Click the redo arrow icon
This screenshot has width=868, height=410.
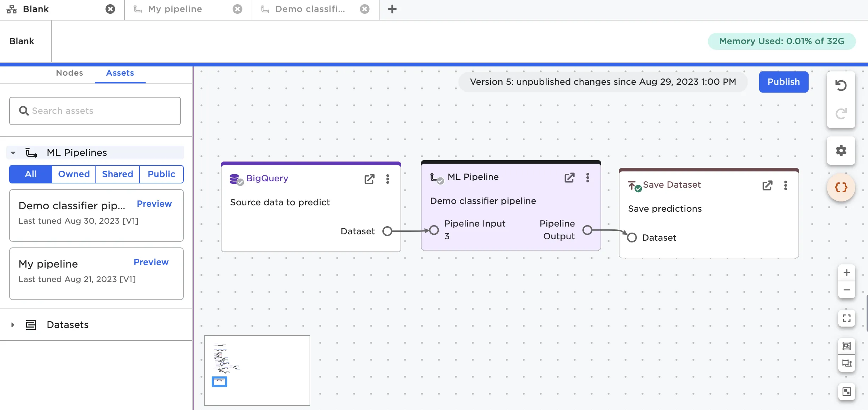(x=841, y=114)
